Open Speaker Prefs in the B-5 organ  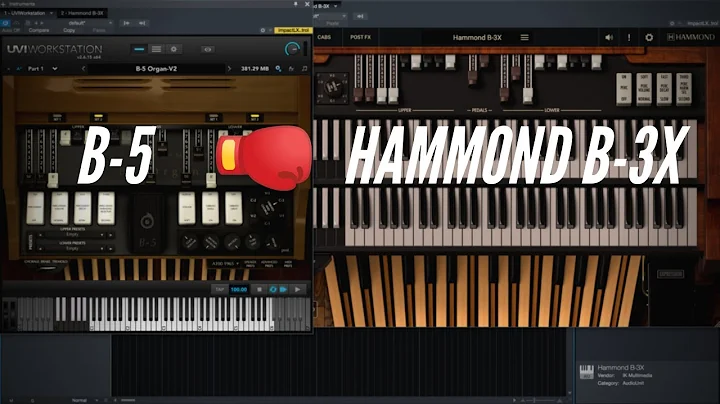click(250, 264)
